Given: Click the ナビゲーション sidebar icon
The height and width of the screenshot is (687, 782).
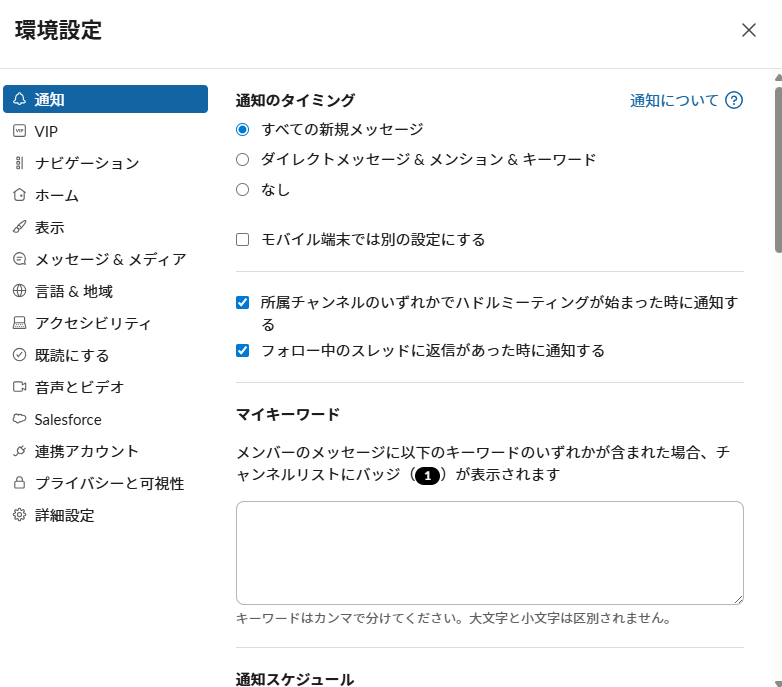Looking at the screenshot, I should [19, 163].
